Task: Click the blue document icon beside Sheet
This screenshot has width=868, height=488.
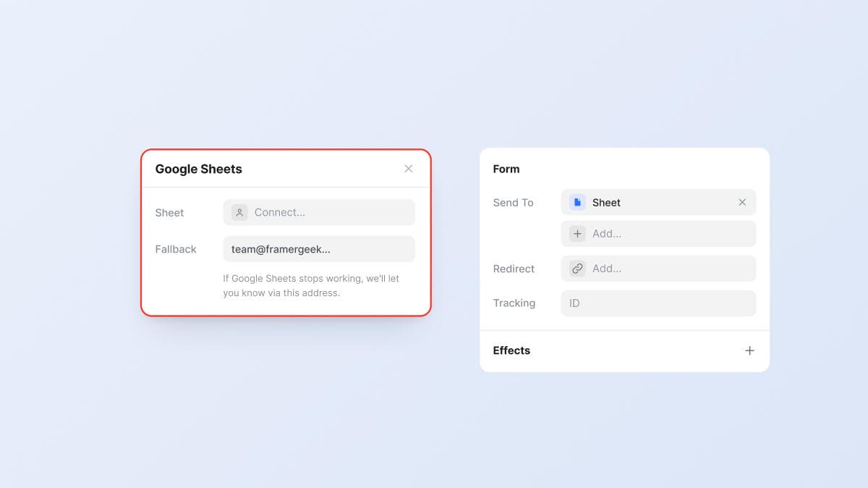Action: coord(577,203)
